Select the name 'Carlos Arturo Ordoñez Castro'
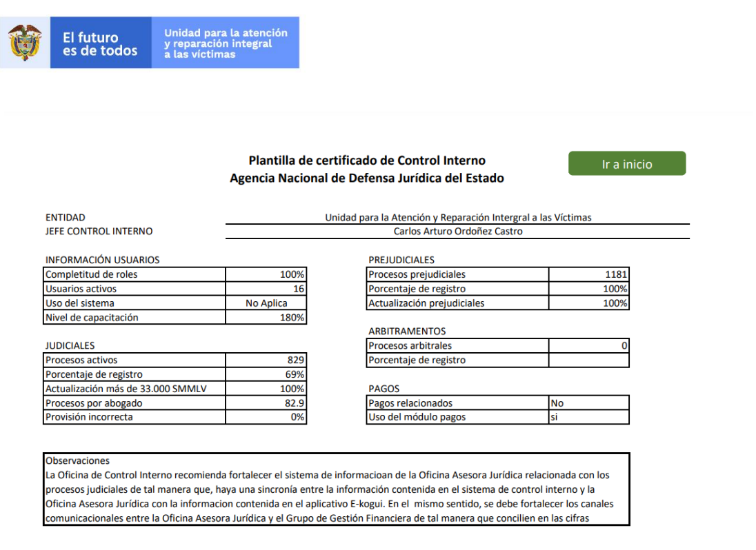The image size is (756, 550). 458,231
